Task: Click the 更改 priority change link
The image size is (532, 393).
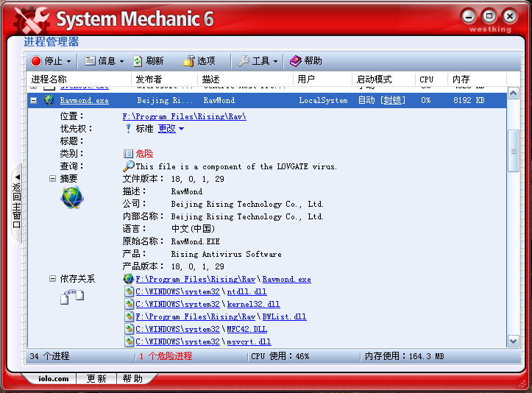Action: click(166, 129)
